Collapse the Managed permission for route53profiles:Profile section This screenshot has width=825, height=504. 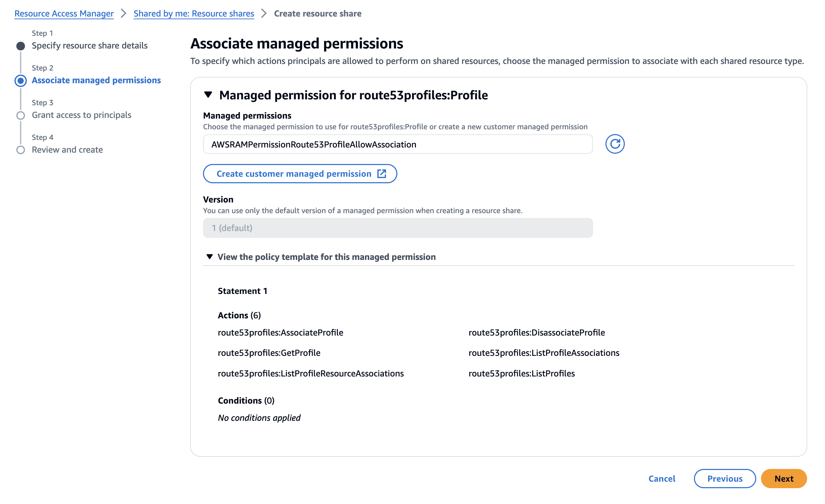tap(208, 95)
